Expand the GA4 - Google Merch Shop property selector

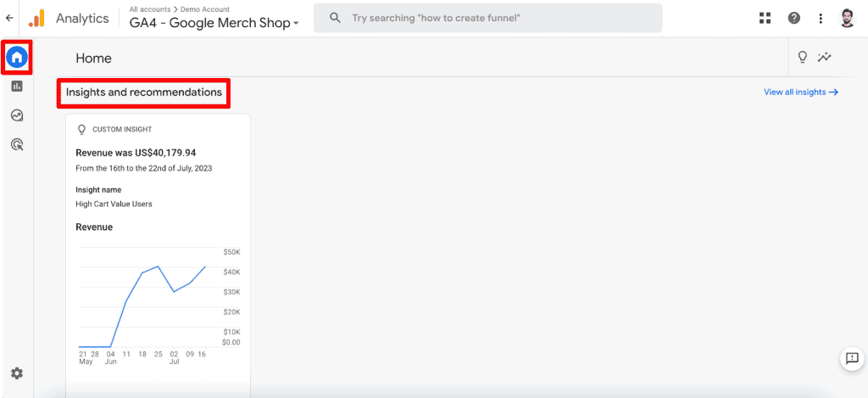(214, 23)
